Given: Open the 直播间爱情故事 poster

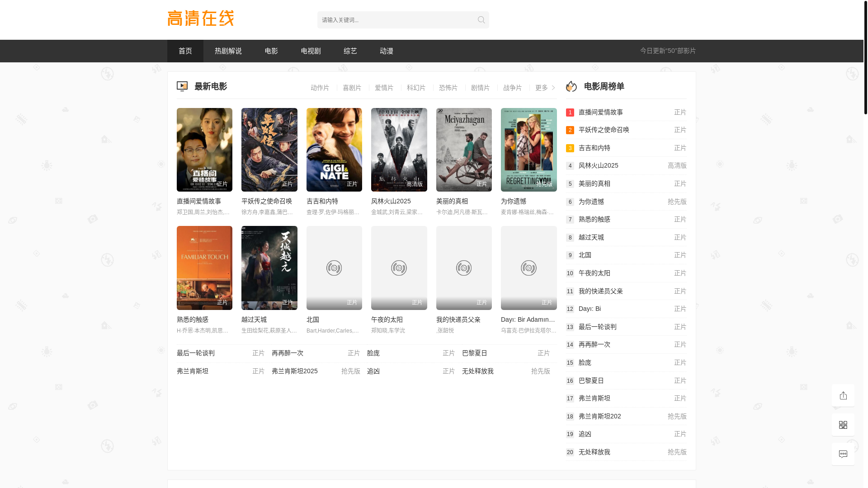Looking at the screenshot, I should (204, 150).
